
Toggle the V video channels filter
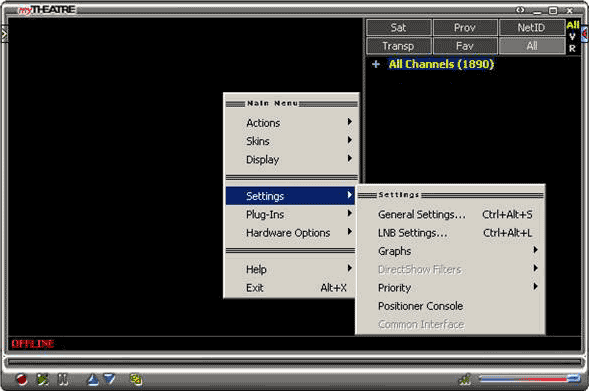[572, 36]
